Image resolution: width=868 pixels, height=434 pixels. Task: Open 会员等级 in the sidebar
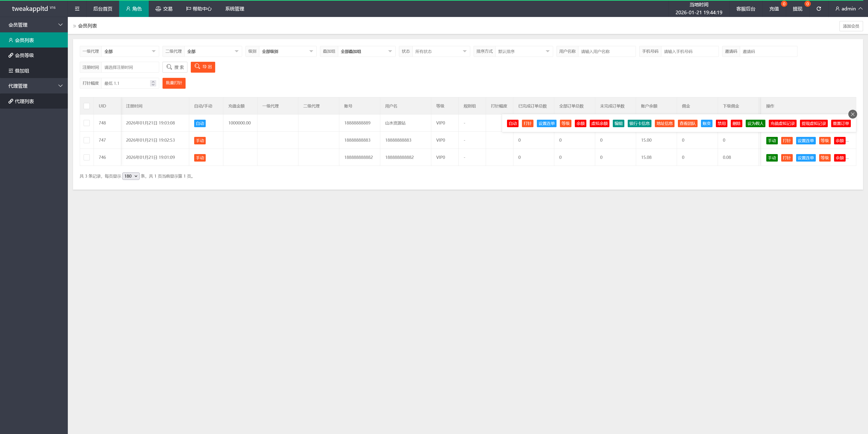(x=24, y=55)
